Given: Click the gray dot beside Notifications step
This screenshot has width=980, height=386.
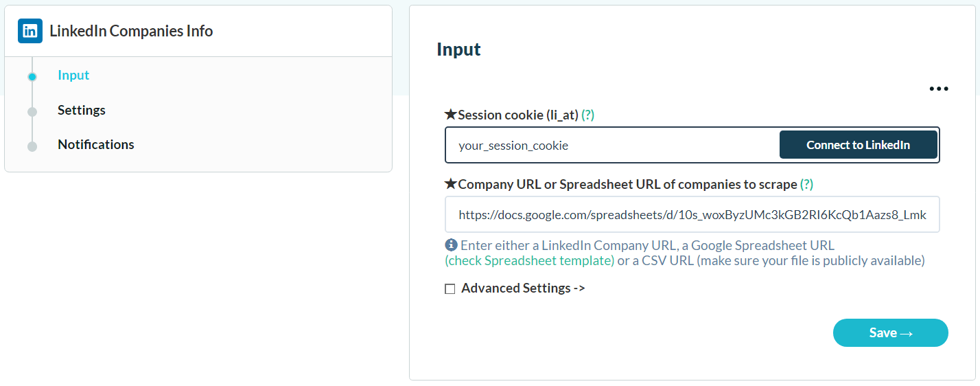Looking at the screenshot, I should point(32,146).
